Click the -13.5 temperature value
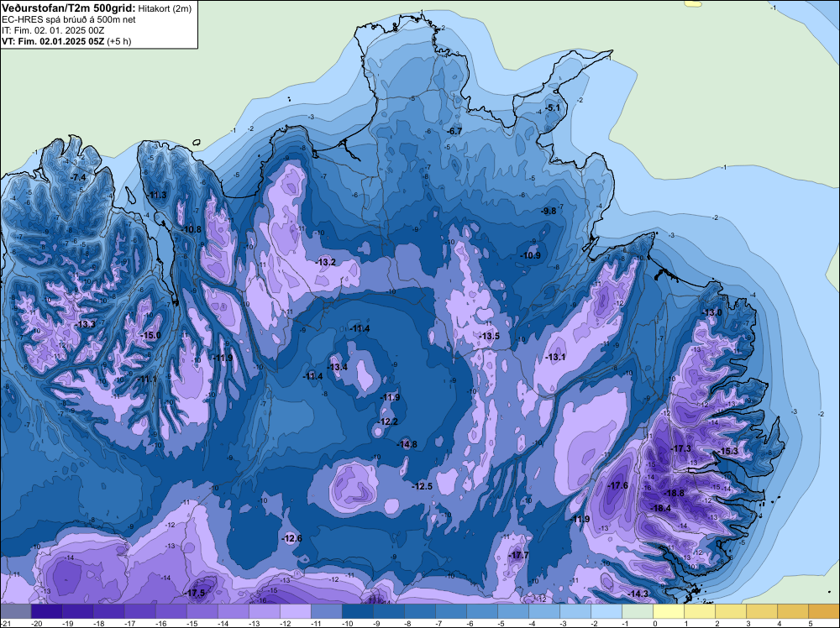The height and width of the screenshot is (628, 840). point(489,336)
